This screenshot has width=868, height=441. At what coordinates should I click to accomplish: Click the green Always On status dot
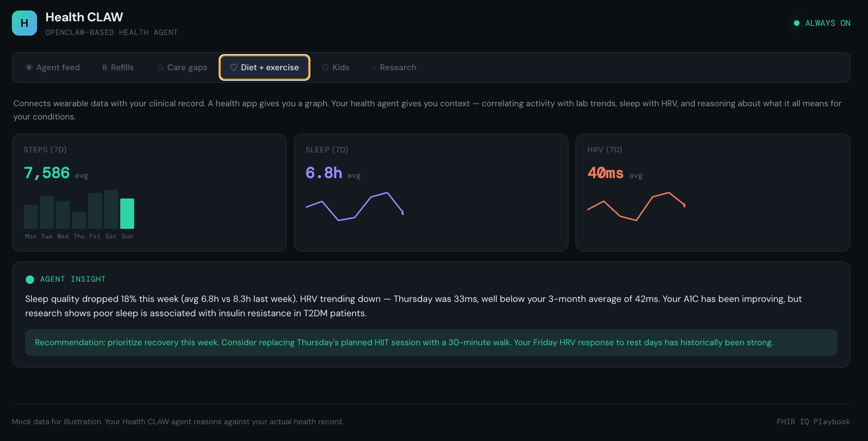[797, 23]
